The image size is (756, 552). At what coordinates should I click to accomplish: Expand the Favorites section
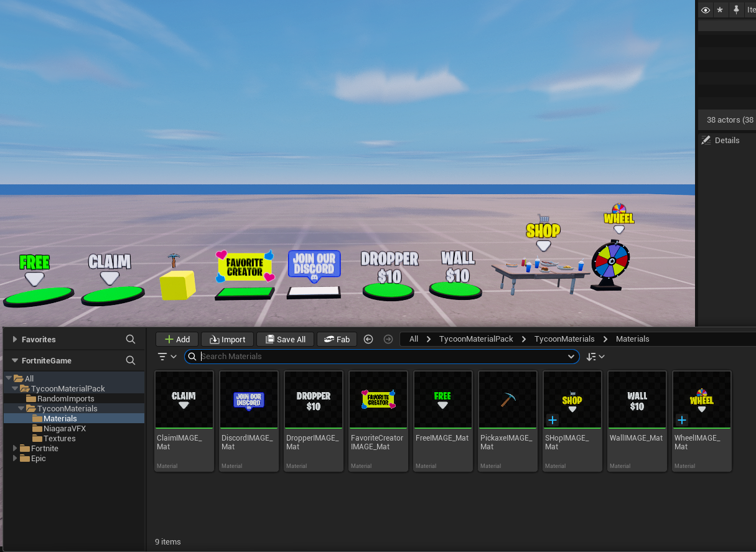[15, 340]
